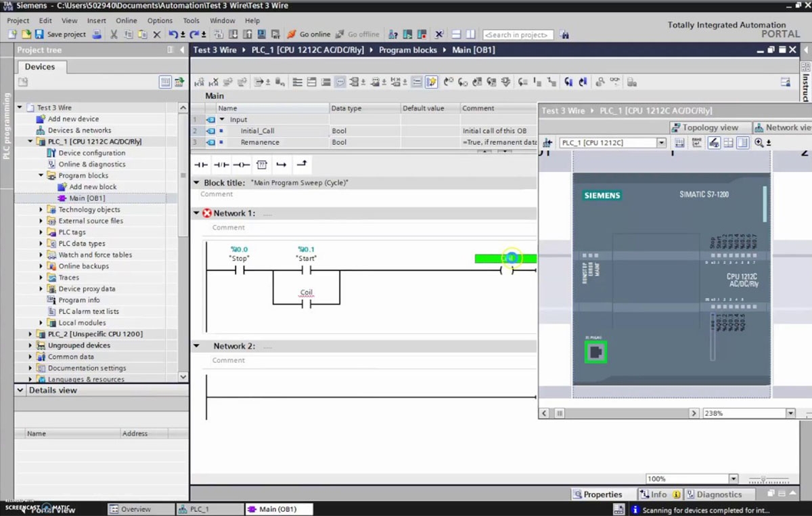The width and height of the screenshot is (812, 516).
Task: Open the 238% zoom dropdown
Action: point(790,413)
